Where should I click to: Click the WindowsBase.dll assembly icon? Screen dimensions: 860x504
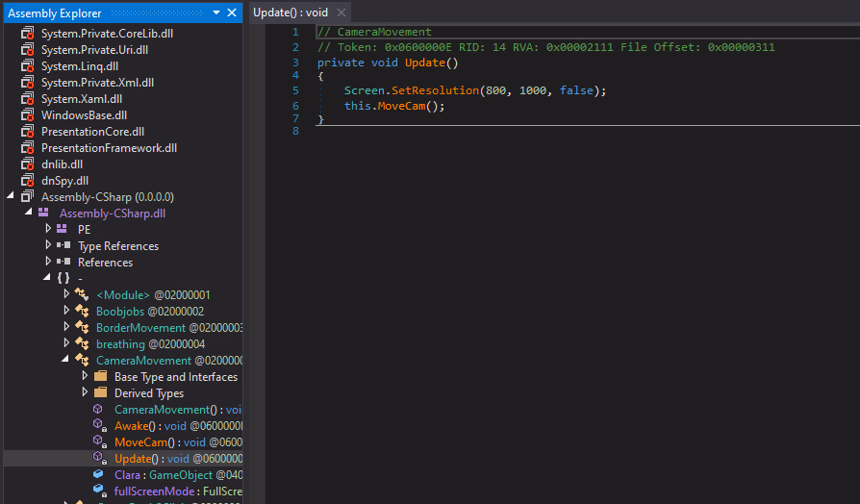coord(28,115)
